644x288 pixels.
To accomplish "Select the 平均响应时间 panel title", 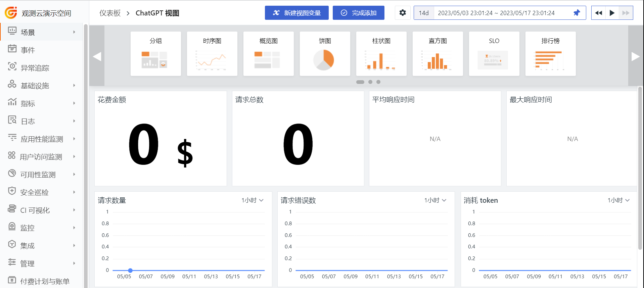I will click(394, 100).
